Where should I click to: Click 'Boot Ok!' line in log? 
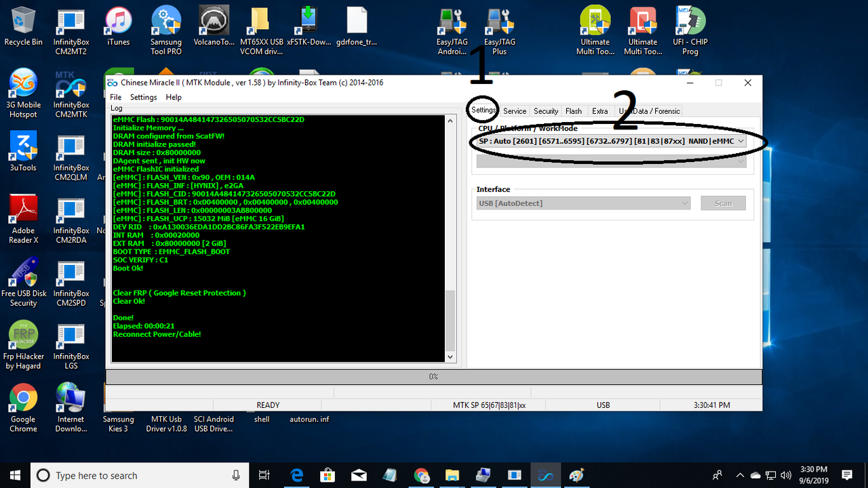pos(128,268)
